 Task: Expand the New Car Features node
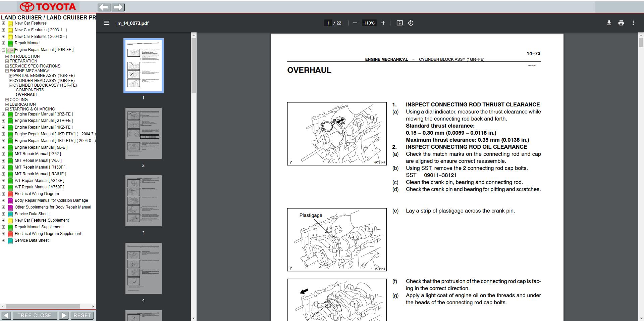[x=3, y=23]
